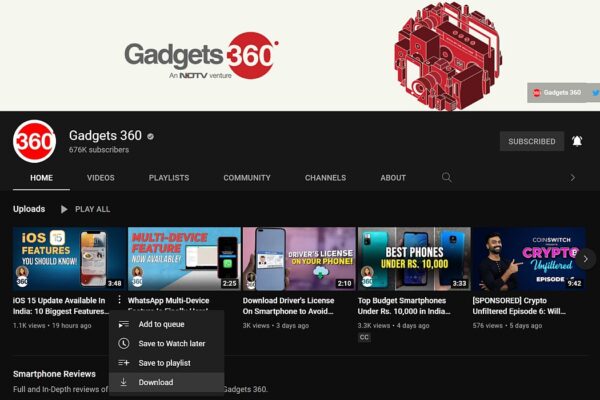Go to the Community tab
Image resolution: width=600 pixels, height=400 pixels.
(247, 178)
